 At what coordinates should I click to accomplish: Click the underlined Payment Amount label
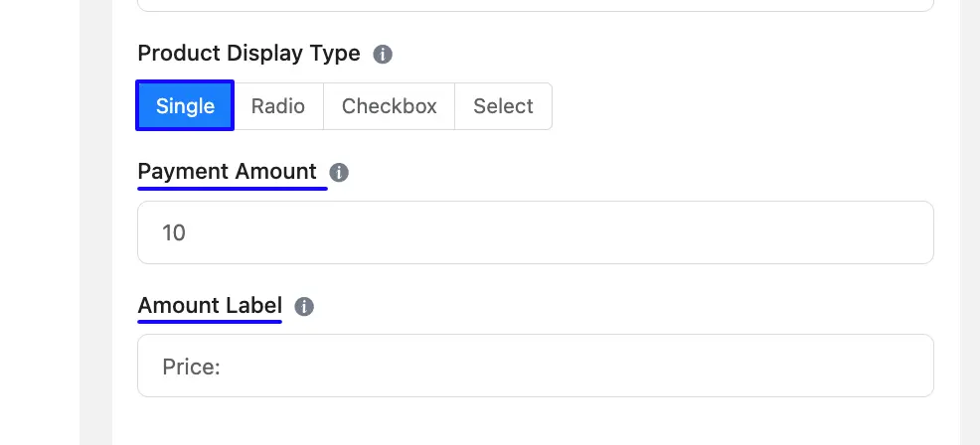[x=228, y=171]
